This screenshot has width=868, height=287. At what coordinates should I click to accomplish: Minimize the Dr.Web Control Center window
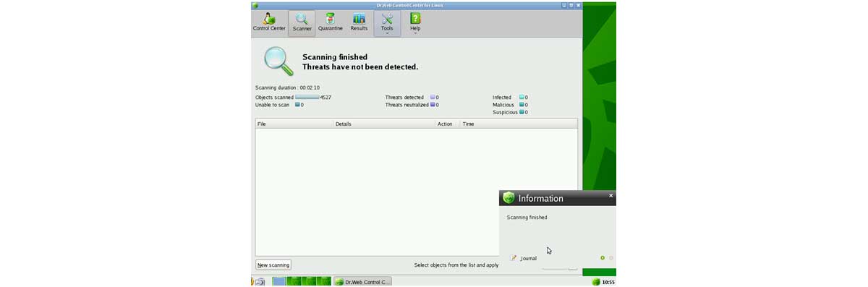pyautogui.click(x=564, y=4)
